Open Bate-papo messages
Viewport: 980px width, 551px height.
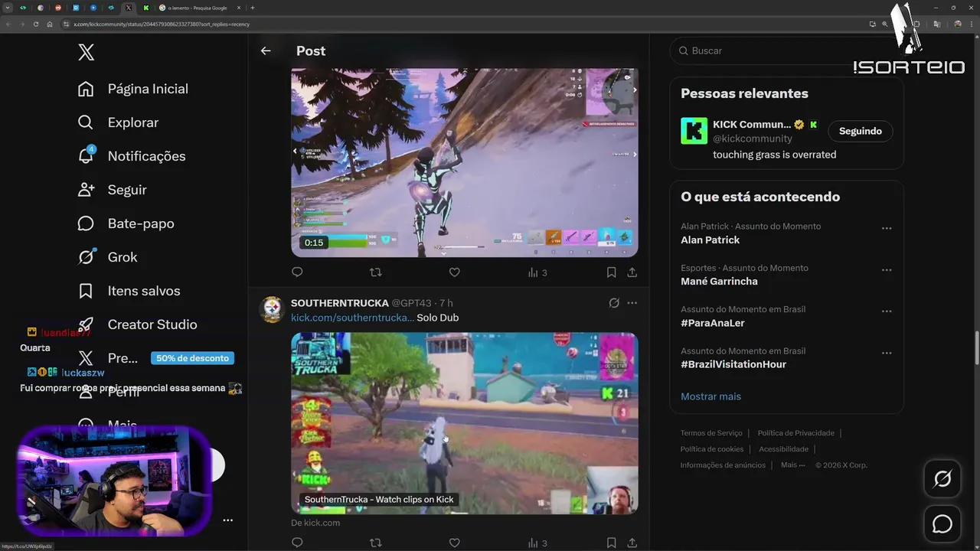tap(126, 223)
